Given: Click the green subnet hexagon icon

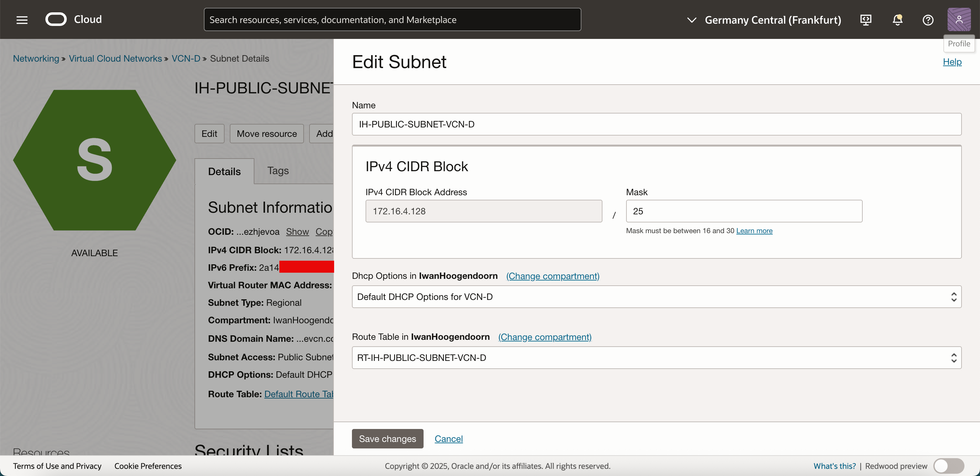Looking at the screenshot, I should tap(94, 160).
